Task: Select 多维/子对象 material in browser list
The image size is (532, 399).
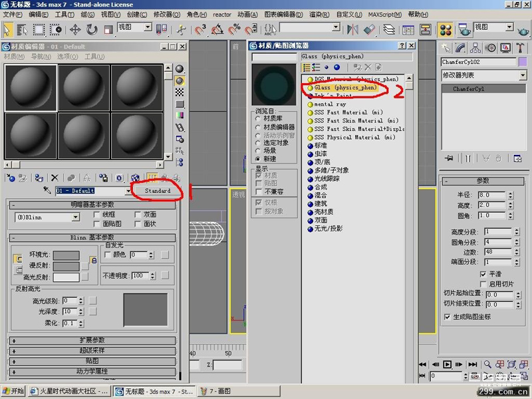Action: pos(331,170)
